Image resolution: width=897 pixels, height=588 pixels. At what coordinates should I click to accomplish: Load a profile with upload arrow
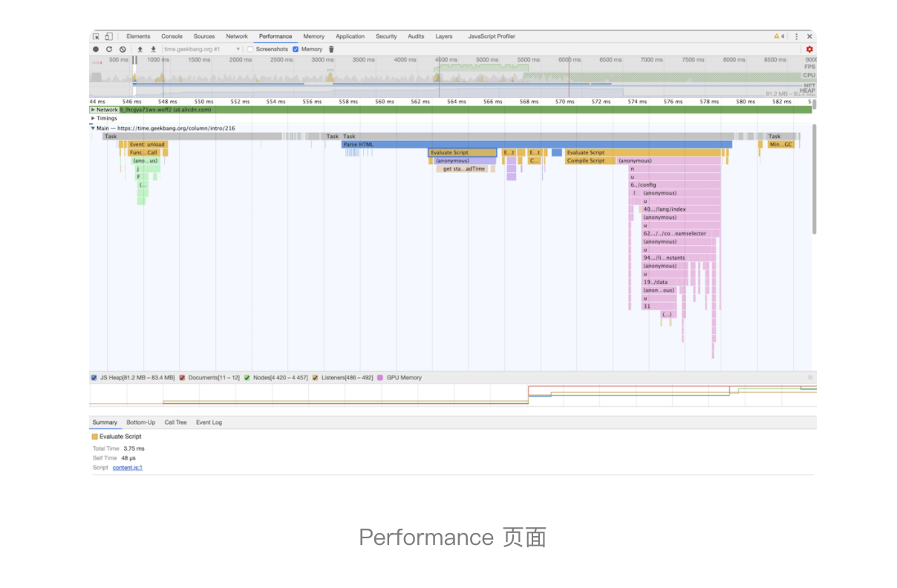coord(140,49)
